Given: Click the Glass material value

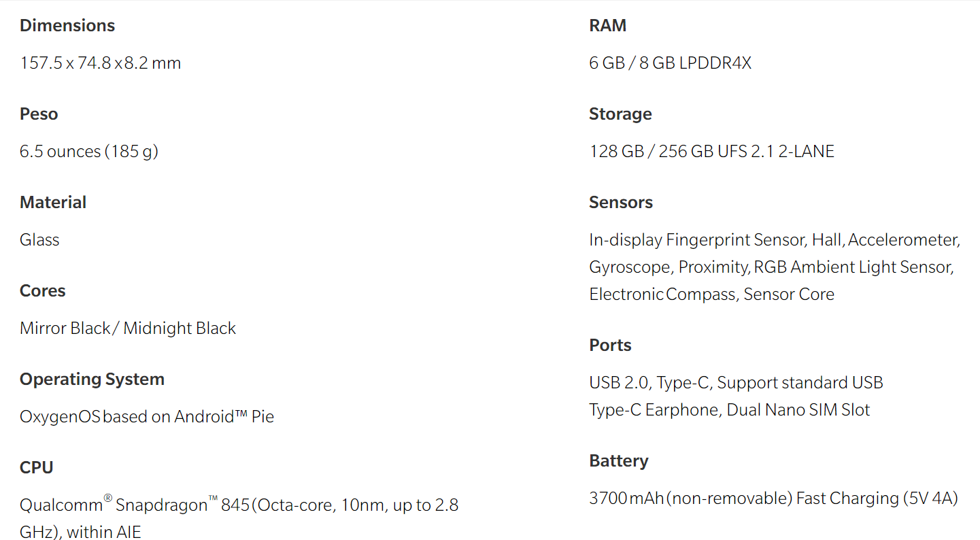Looking at the screenshot, I should tap(39, 240).
